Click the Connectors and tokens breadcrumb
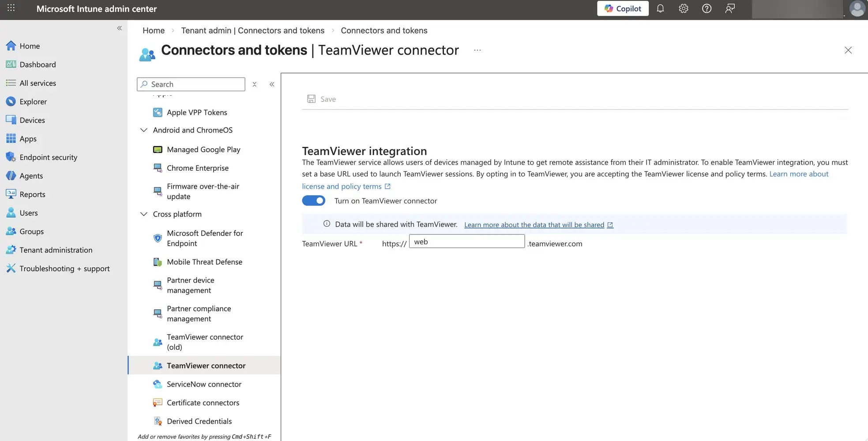Viewport: 868px width, 441px height. point(384,30)
